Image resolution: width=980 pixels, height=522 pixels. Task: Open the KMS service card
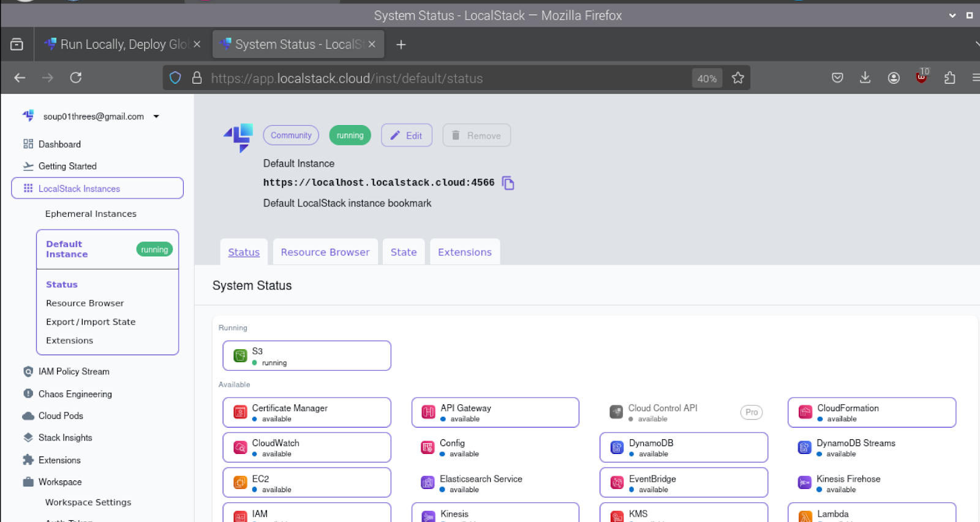[x=684, y=513]
